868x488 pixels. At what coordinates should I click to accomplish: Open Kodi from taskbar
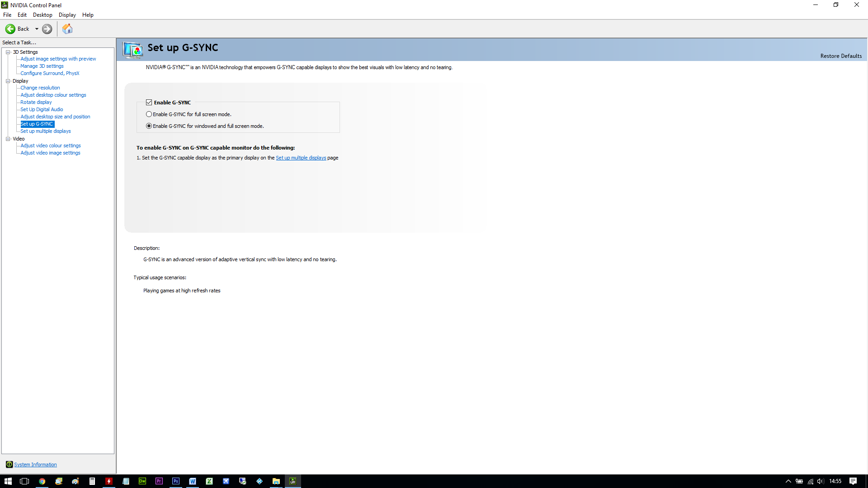[x=259, y=481]
